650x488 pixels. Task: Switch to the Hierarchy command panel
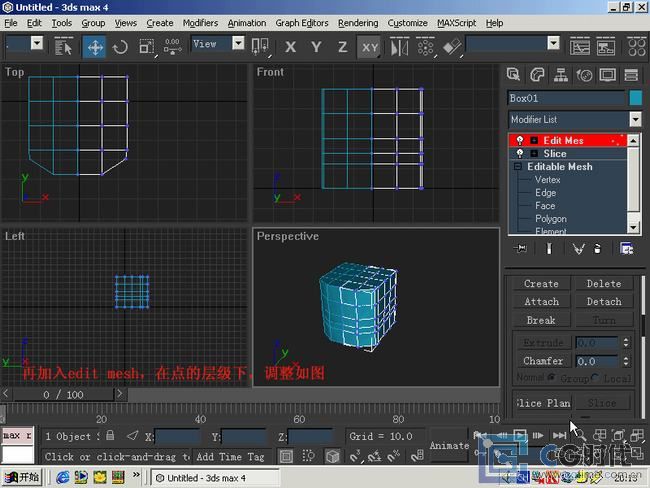click(560, 75)
